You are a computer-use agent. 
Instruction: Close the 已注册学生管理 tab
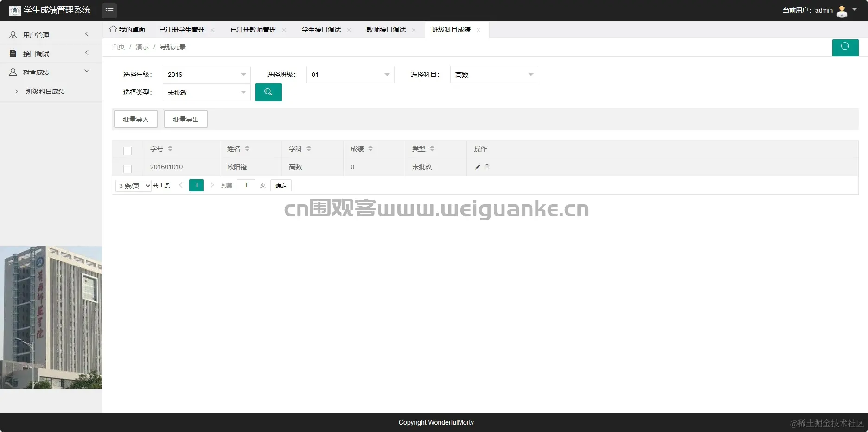point(212,30)
